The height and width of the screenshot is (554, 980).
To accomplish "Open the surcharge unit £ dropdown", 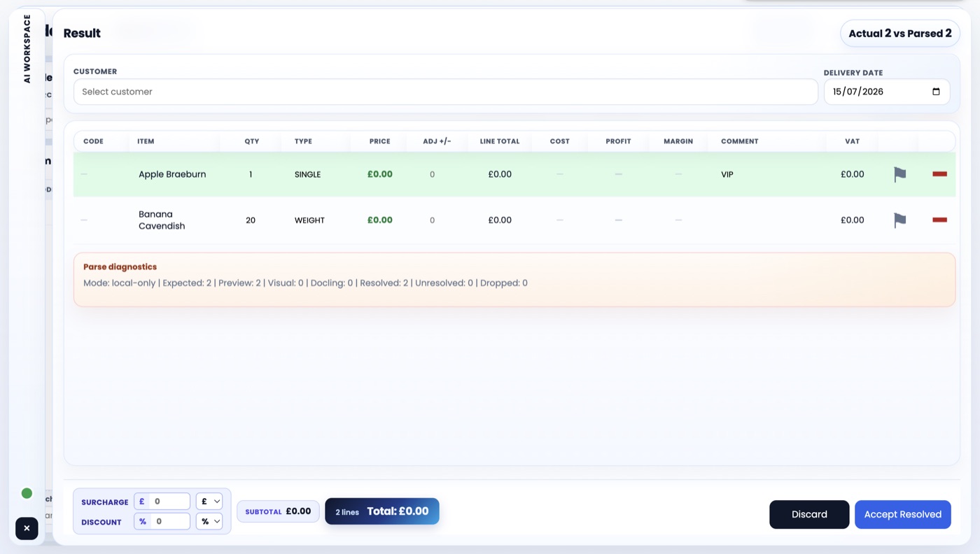I will pyautogui.click(x=209, y=502).
